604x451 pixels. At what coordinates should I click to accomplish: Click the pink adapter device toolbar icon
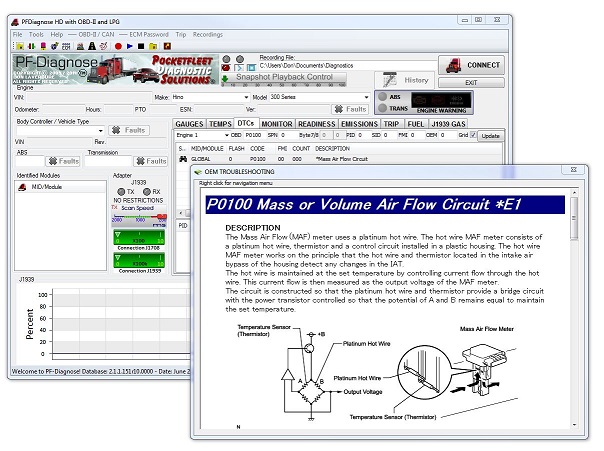pos(43,46)
